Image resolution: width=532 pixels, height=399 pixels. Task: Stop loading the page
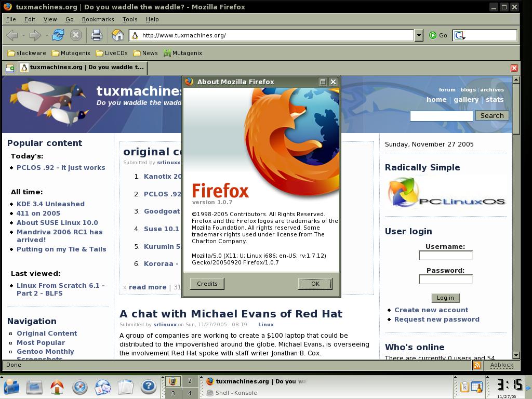point(76,35)
